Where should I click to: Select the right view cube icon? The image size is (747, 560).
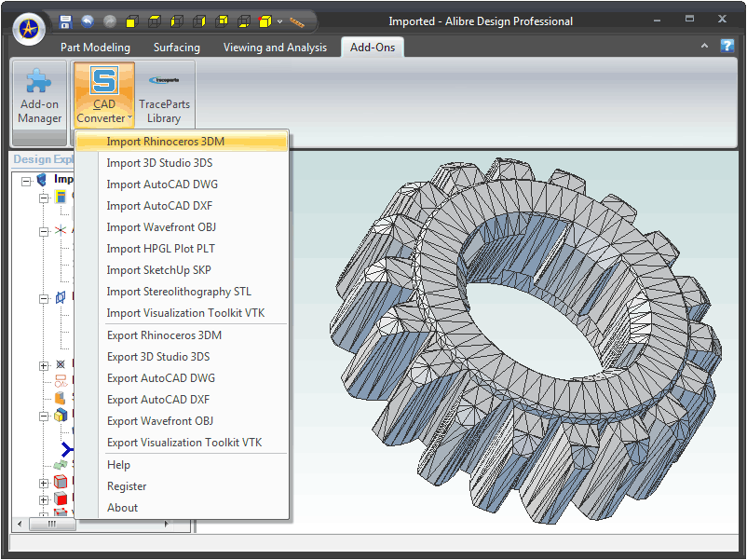pos(199,21)
